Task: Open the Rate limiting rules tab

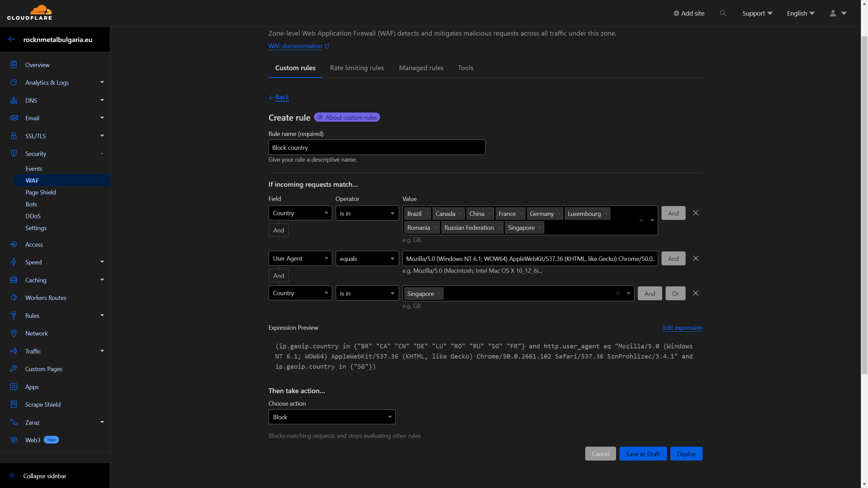Action: point(357,68)
